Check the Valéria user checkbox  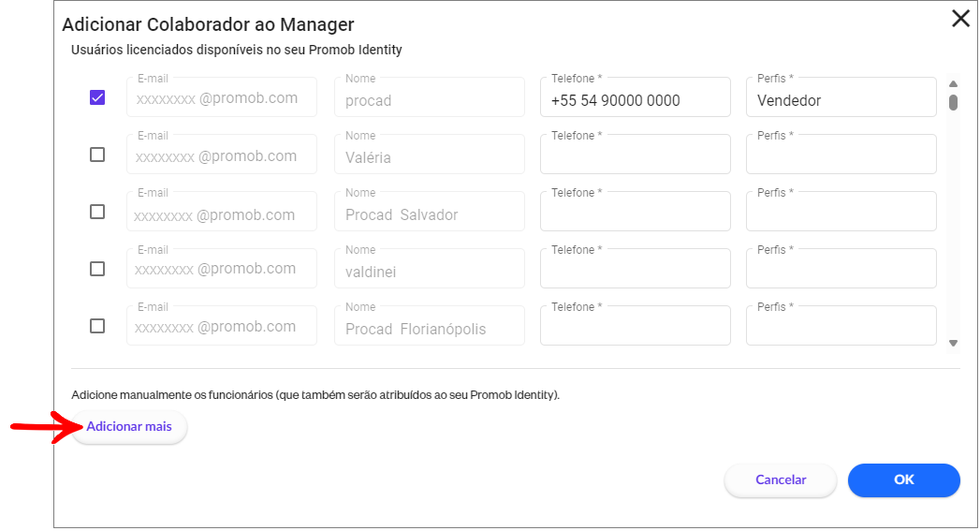click(x=97, y=155)
